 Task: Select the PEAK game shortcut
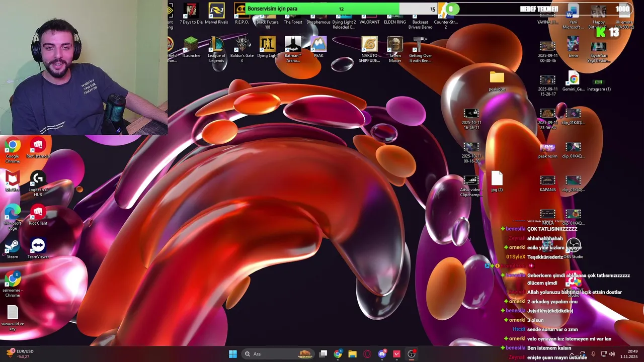click(x=318, y=47)
